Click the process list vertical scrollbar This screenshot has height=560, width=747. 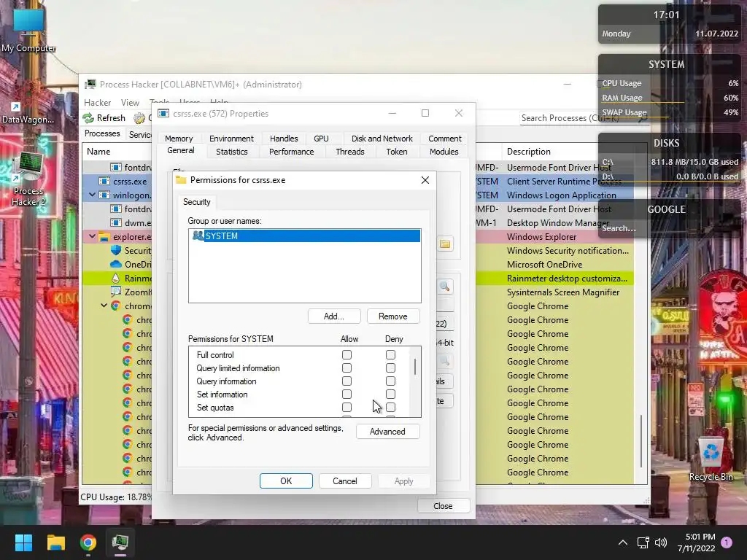(641, 440)
